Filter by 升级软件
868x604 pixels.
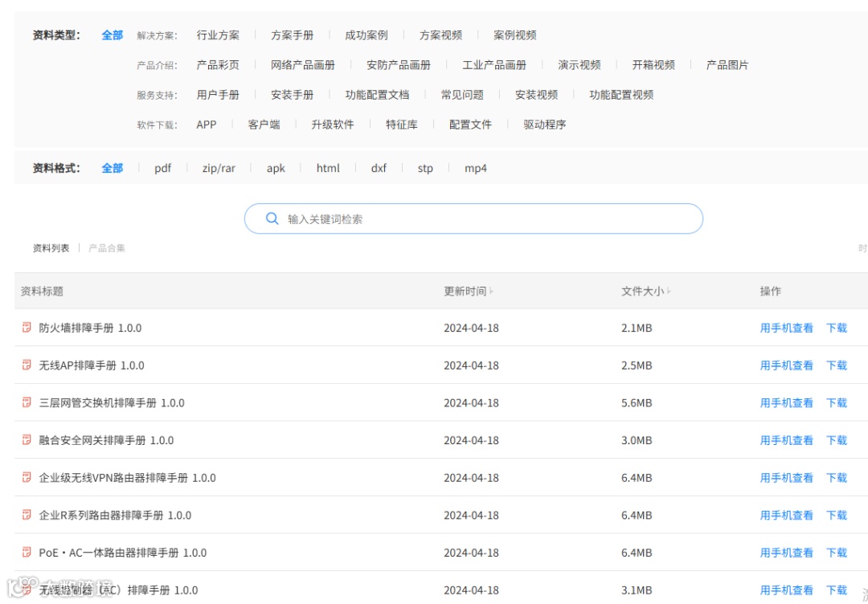coord(333,124)
